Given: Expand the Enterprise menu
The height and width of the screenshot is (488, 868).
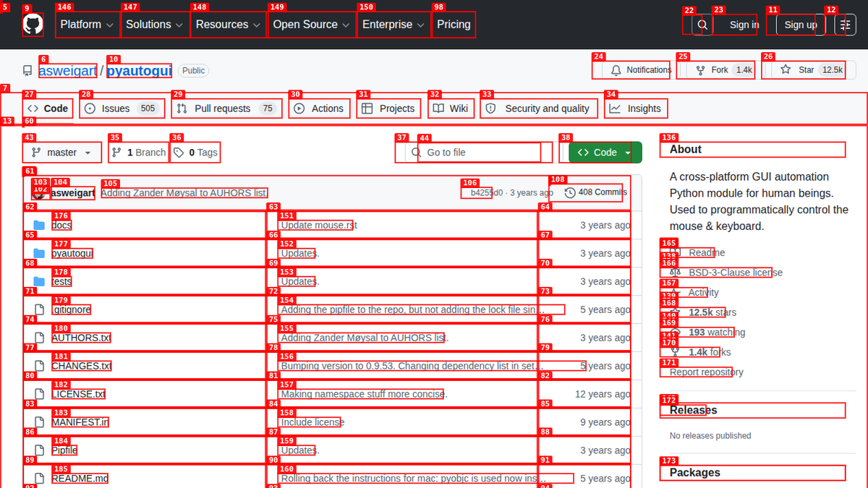Looking at the screenshot, I should coord(393,25).
